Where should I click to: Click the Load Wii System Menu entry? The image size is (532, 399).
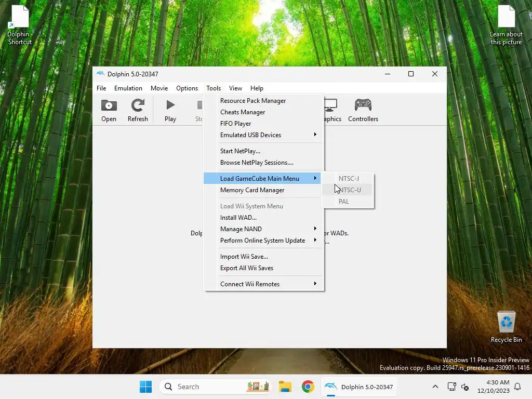pos(263,206)
